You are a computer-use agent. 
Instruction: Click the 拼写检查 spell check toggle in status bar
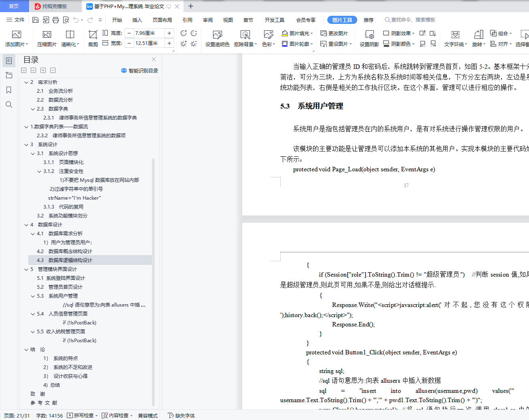(x=83, y=416)
